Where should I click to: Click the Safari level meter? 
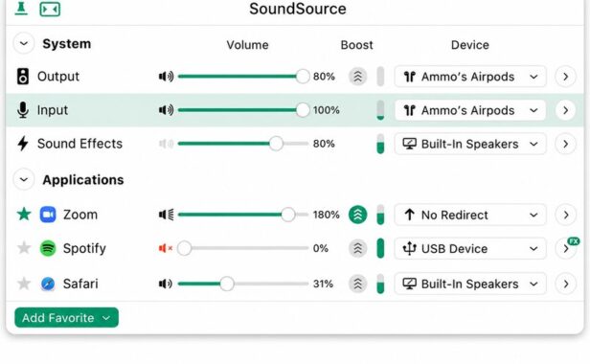tap(380, 284)
